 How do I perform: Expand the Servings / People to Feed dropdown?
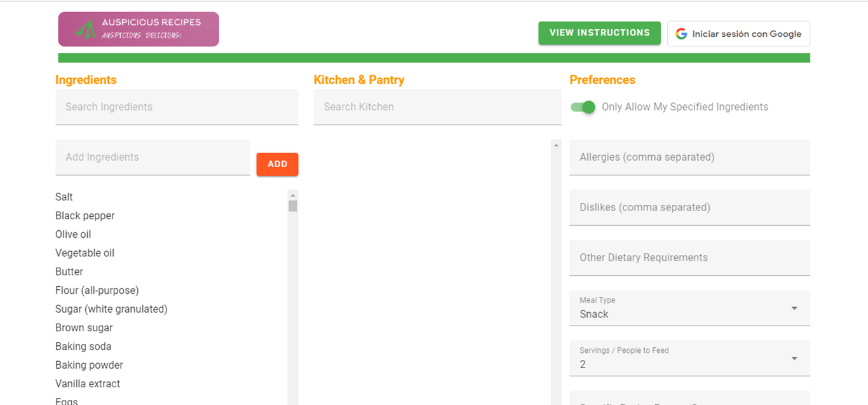point(689,358)
